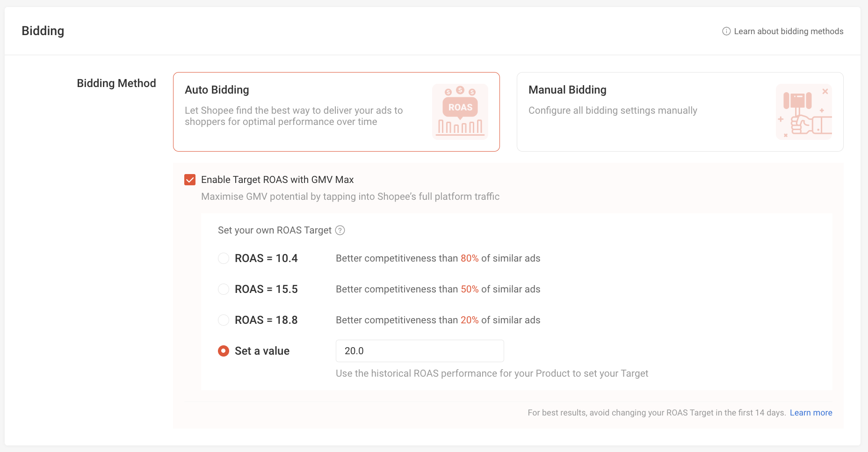868x452 pixels.
Task: Click the ROAS chart illustration icon
Action: click(460, 112)
